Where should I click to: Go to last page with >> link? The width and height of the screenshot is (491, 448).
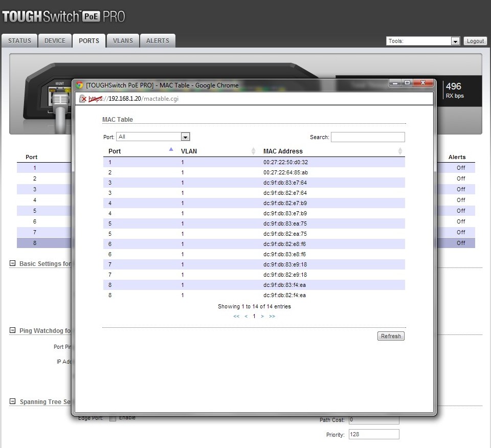pyautogui.click(x=272, y=316)
